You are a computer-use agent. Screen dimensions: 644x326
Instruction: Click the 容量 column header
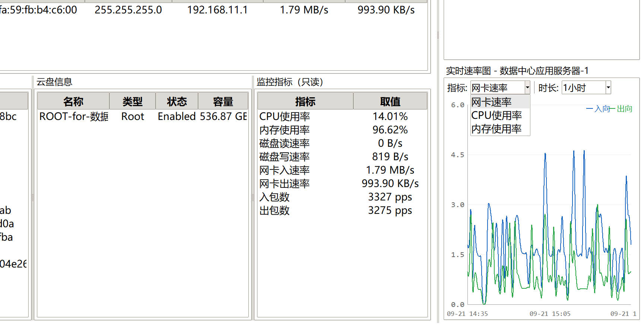[x=223, y=101]
